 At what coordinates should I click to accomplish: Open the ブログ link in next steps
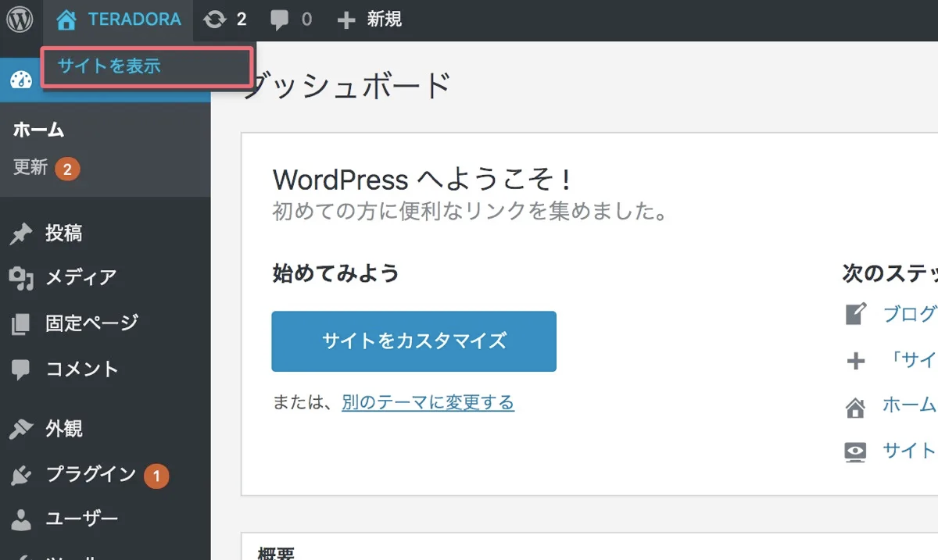(x=910, y=314)
